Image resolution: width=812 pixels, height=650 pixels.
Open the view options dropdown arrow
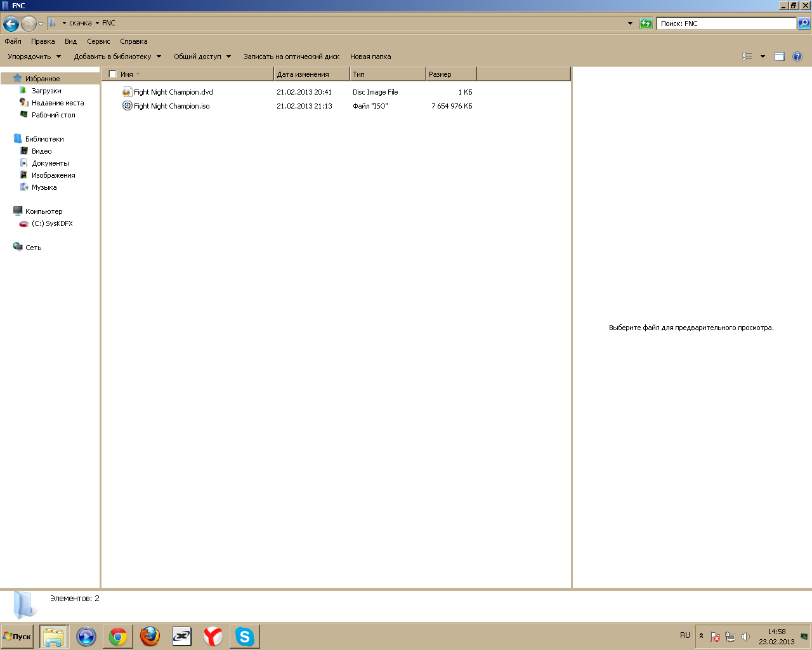[x=763, y=56]
